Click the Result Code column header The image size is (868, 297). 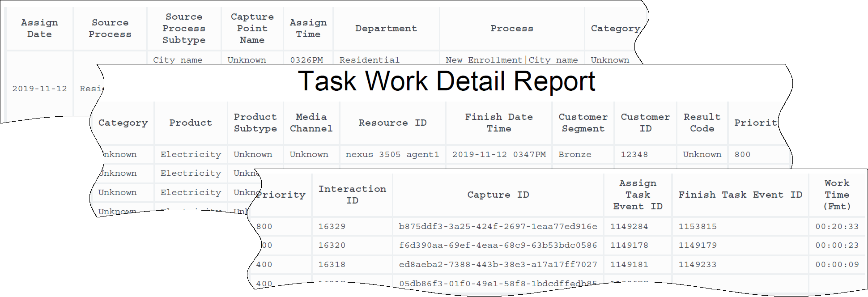pyautogui.click(x=702, y=123)
